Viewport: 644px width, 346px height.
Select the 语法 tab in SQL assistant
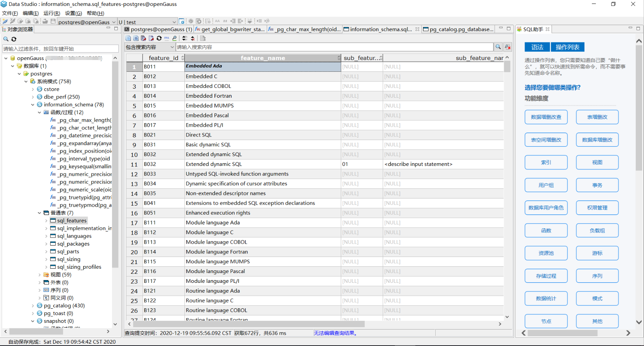[x=537, y=47]
